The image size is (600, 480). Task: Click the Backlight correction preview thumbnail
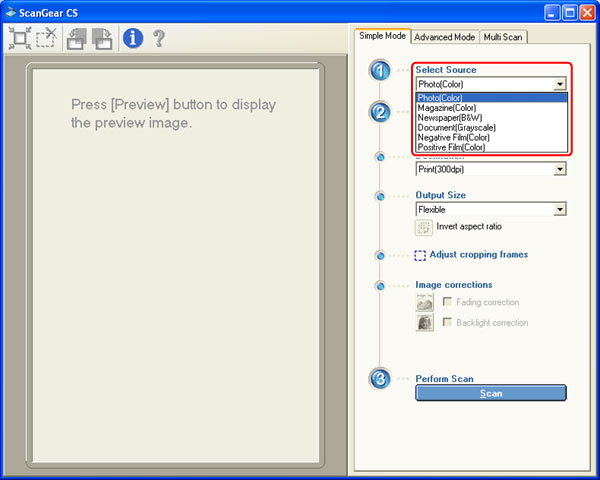pos(424,322)
